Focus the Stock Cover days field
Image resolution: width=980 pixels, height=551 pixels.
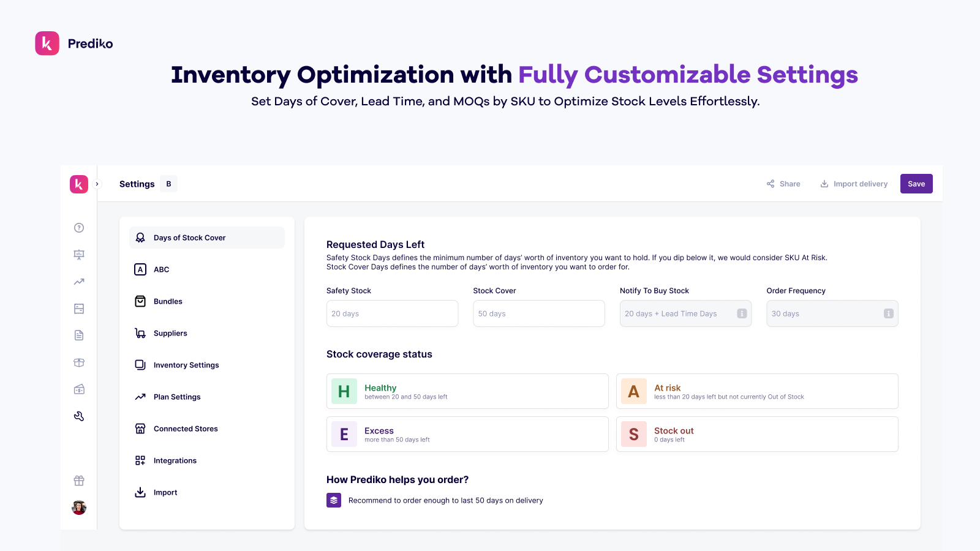coord(539,313)
